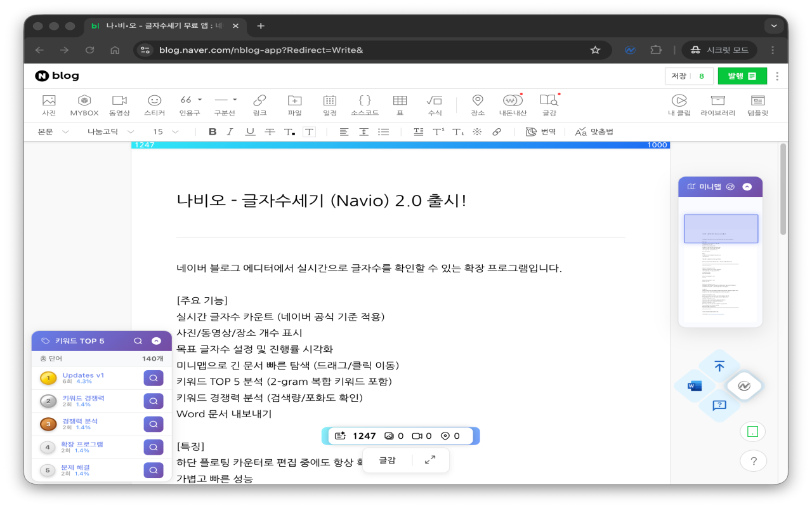Search keyword 문제 해결

[x=154, y=470]
